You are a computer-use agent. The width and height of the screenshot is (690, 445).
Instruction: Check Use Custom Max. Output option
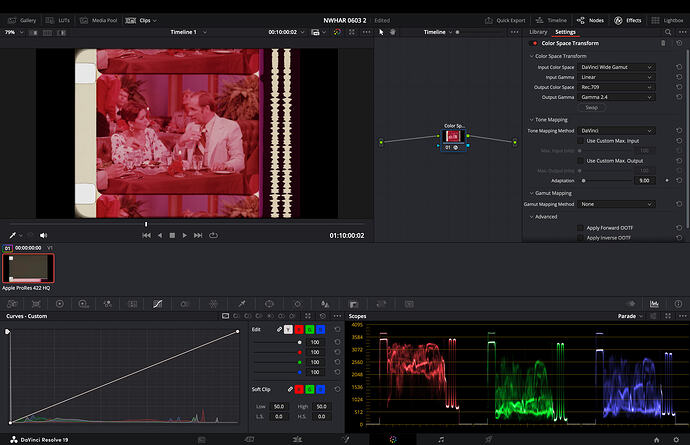point(580,160)
